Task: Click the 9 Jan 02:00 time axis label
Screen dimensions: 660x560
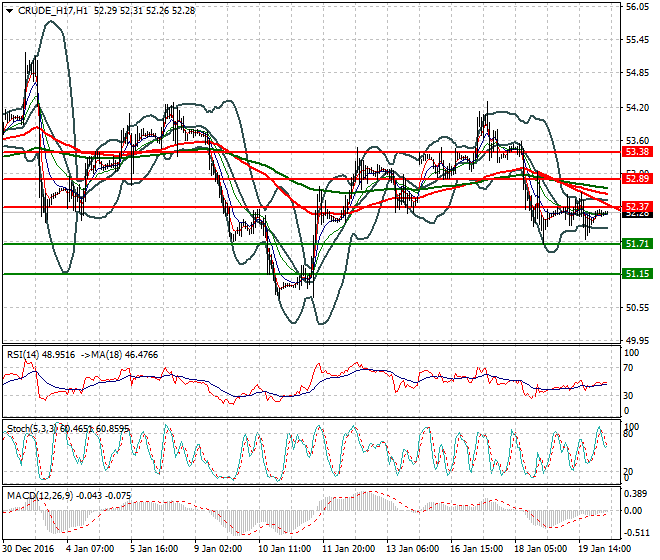Action: tap(220, 550)
